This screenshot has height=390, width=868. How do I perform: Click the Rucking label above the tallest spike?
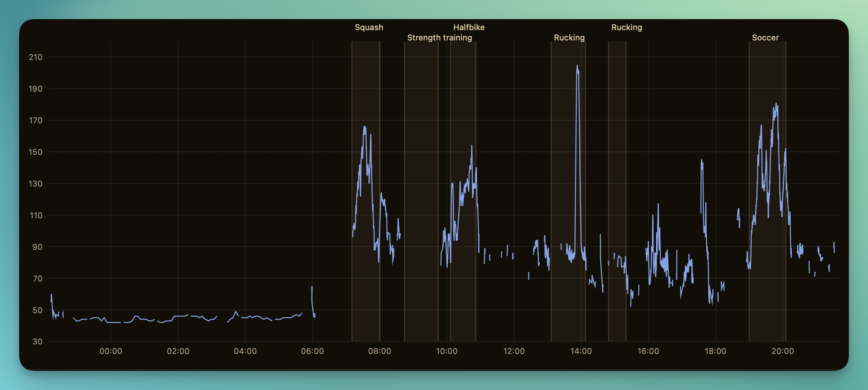click(569, 38)
